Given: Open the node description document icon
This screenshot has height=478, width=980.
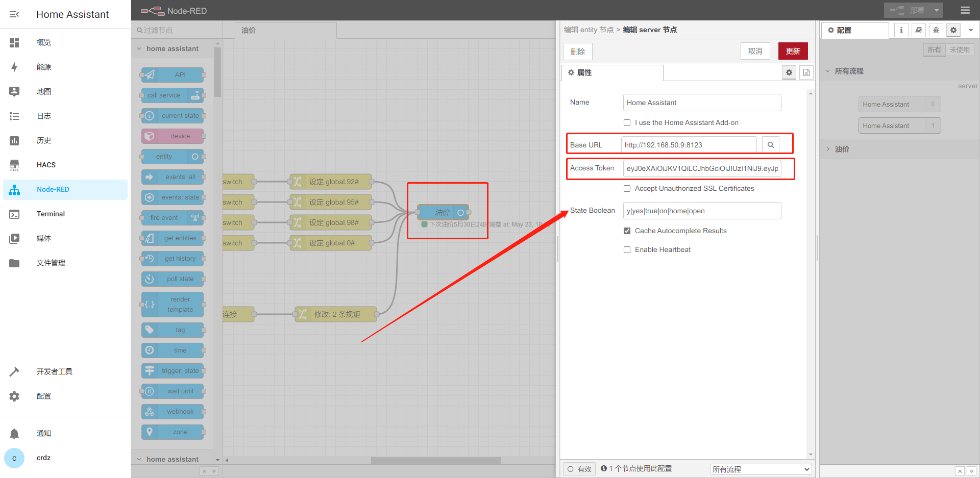Looking at the screenshot, I should tap(806, 73).
